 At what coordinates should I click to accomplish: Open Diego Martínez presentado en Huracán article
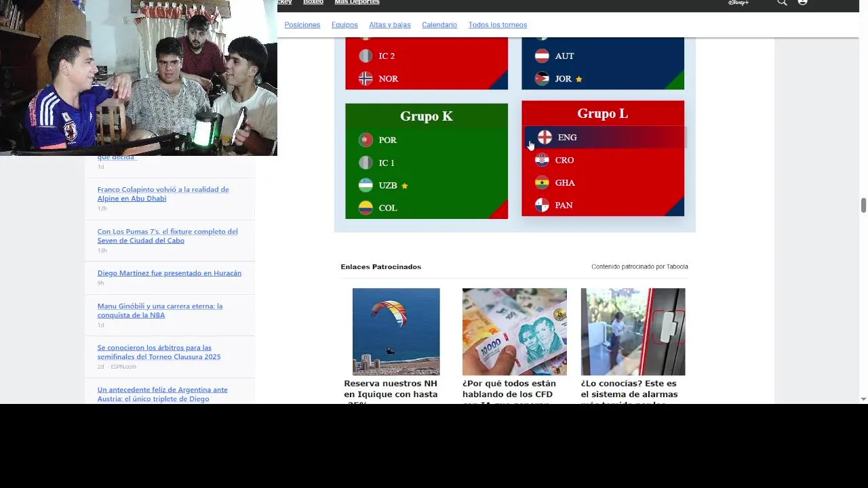170,273
